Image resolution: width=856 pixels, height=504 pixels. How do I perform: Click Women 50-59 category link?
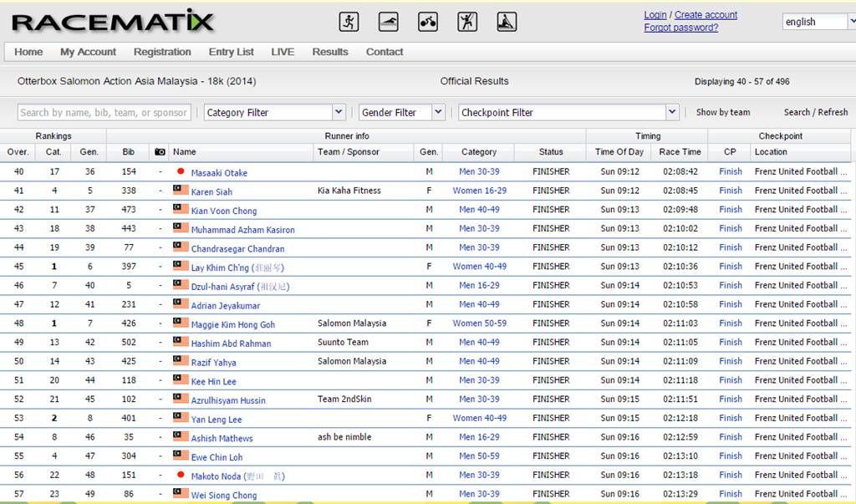[479, 323]
